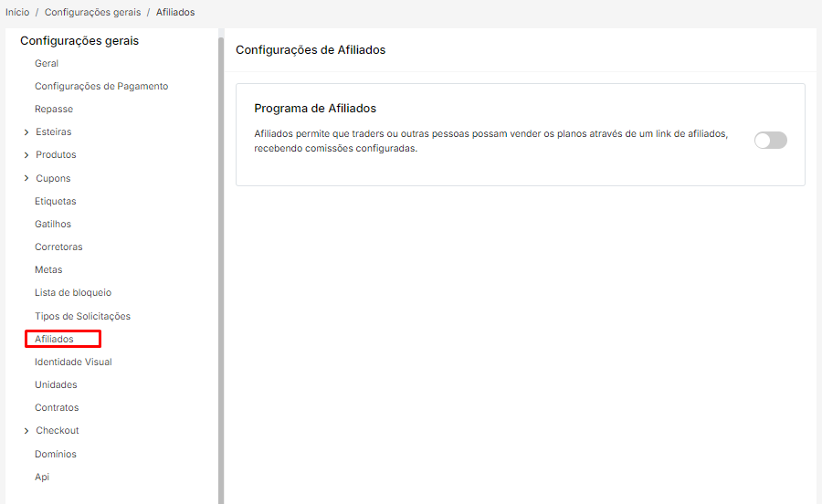This screenshot has width=822, height=504.
Task: Expand the Esteiras chevron arrow
Action: [x=26, y=132]
